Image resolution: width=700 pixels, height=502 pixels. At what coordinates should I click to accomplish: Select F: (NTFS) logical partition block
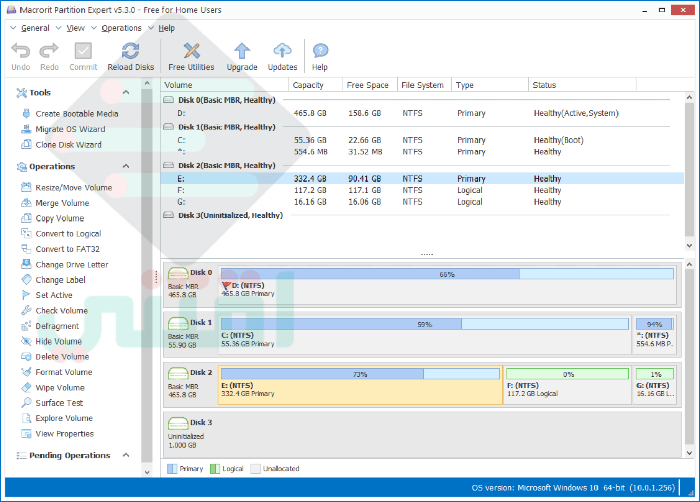pos(567,385)
